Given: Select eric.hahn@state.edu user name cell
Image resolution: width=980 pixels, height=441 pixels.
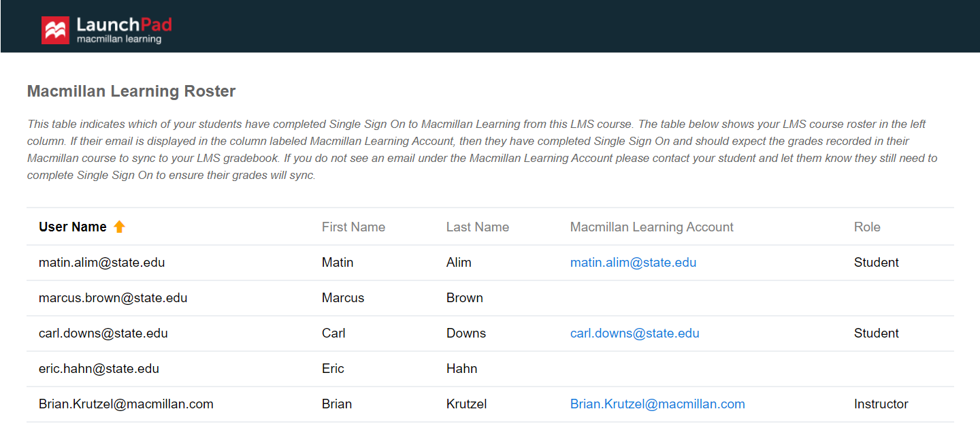Looking at the screenshot, I should pyautogui.click(x=99, y=369).
